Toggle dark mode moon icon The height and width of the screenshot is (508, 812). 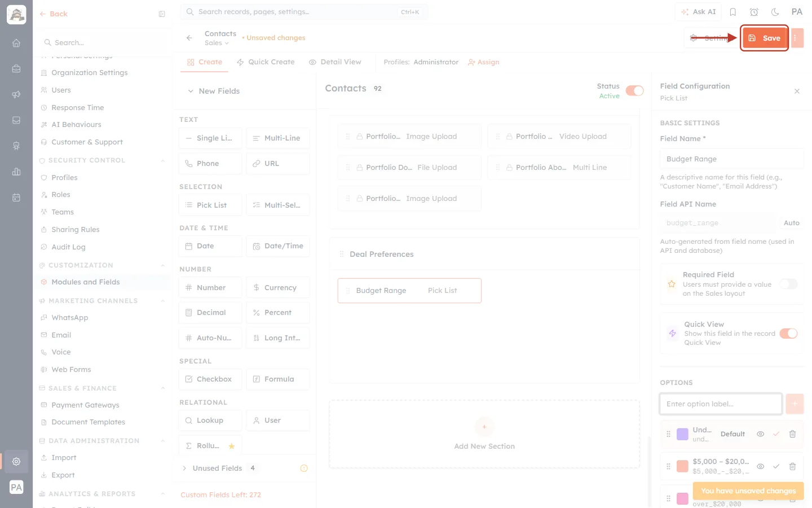click(x=775, y=12)
